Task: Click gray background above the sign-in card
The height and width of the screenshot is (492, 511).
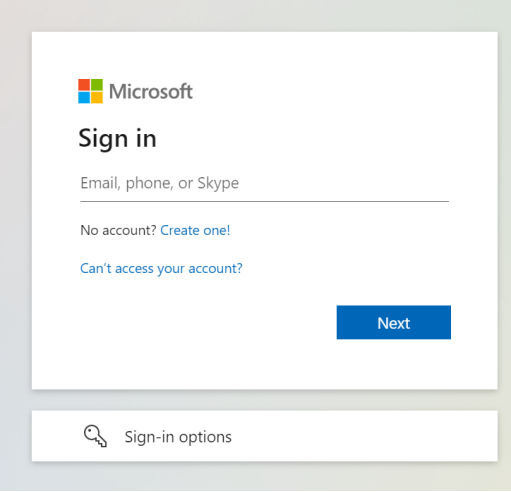Action: click(x=264, y=15)
